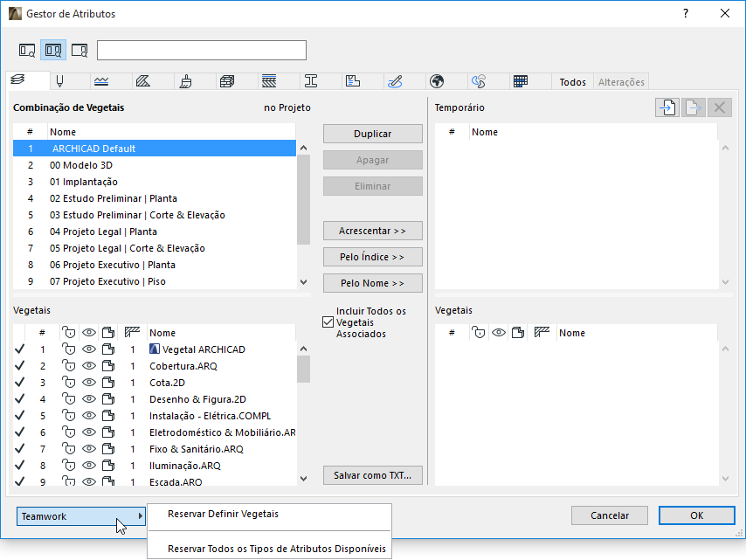Toggle visibility eye for Cota.2D layer
Image resolution: width=746 pixels, height=560 pixels.
(89, 383)
